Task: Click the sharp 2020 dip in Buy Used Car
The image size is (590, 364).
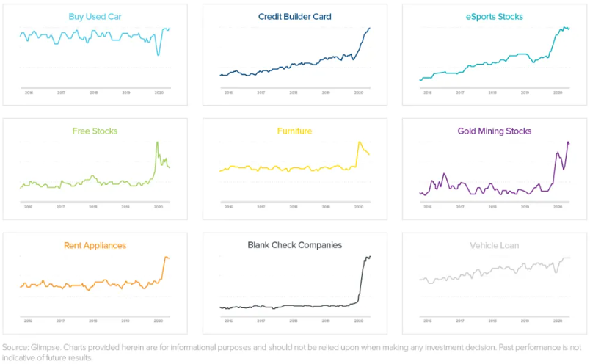Action: [158, 54]
